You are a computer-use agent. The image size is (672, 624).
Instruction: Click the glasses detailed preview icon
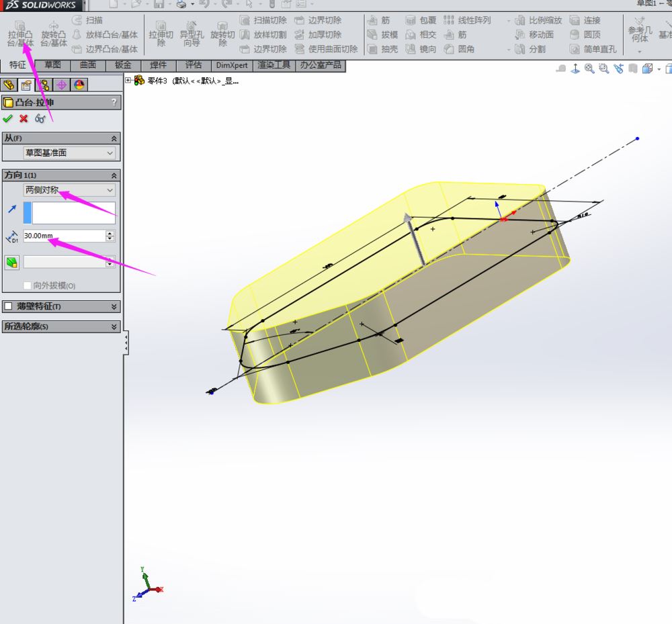(x=40, y=118)
